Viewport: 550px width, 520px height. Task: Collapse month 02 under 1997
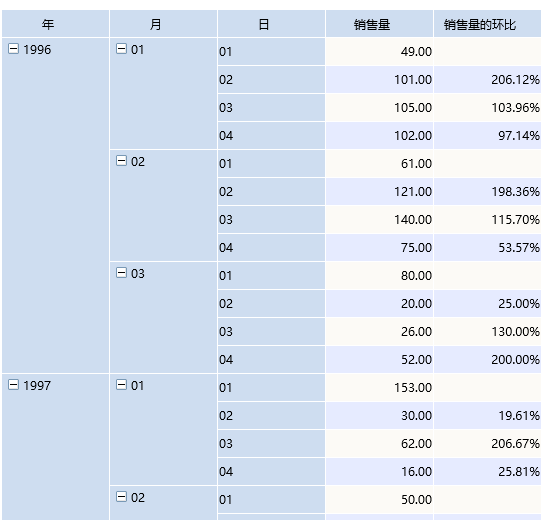(x=121, y=496)
